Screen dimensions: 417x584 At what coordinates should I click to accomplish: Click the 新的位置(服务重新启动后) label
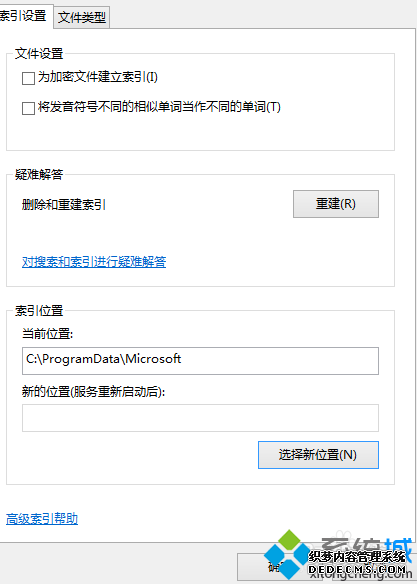point(93,392)
